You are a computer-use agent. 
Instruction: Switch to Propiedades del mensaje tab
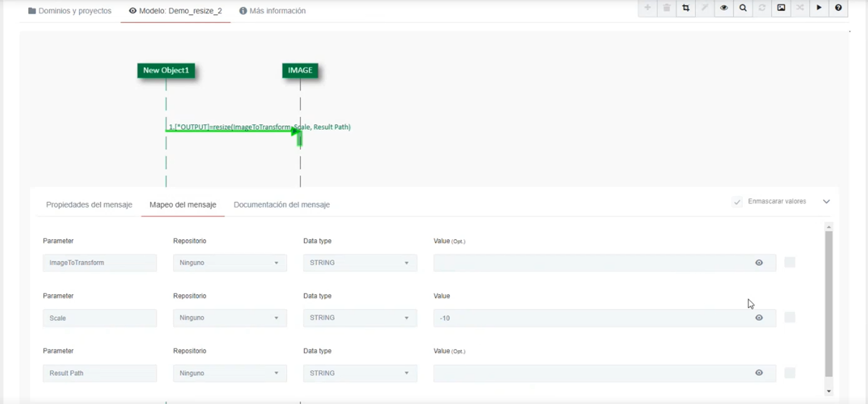[x=89, y=205]
